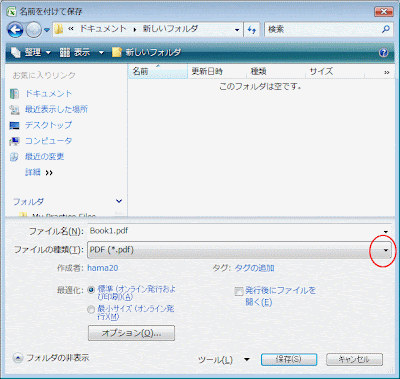Screen dimensions: 400x379
Task: Sort by the 名前 column header
Action: click(158, 71)
